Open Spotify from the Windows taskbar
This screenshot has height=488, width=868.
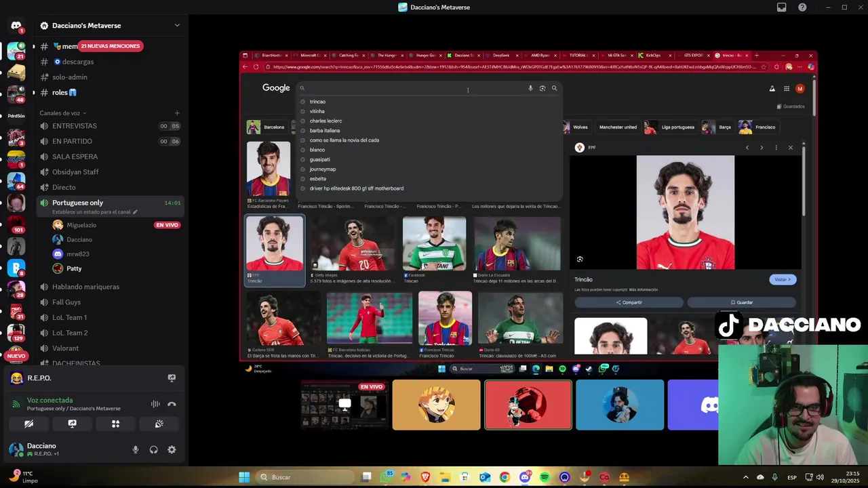(545, 477)
